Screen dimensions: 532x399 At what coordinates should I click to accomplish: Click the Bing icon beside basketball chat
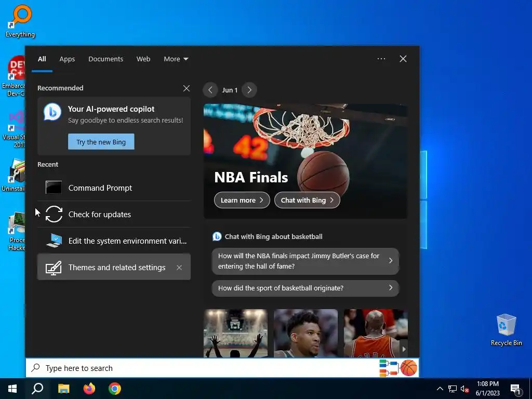point(217,236)
